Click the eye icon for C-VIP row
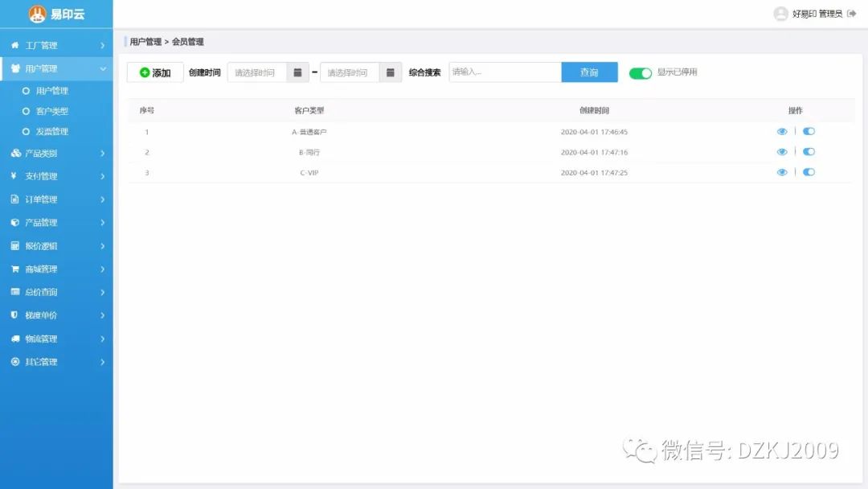 click(782, 172)
